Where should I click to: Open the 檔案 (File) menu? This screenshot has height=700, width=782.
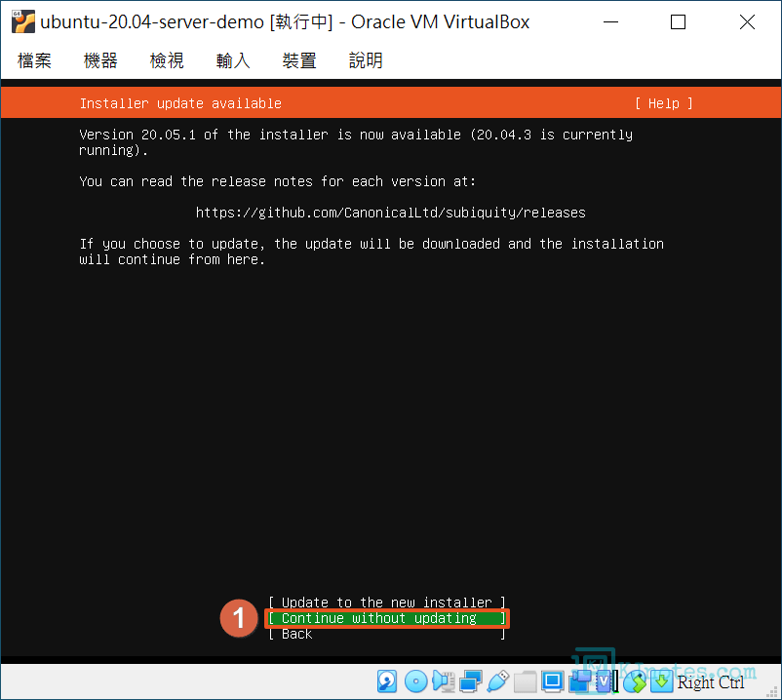35,60
